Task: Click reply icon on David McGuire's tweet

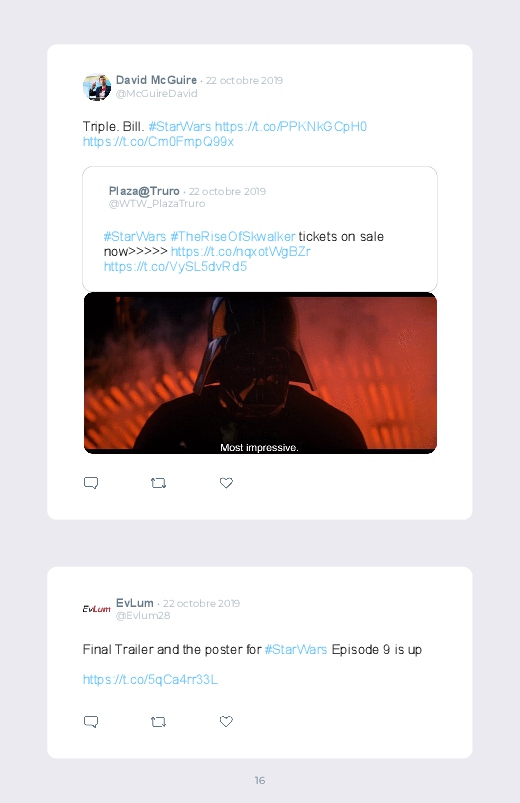Action: [91, 483]
